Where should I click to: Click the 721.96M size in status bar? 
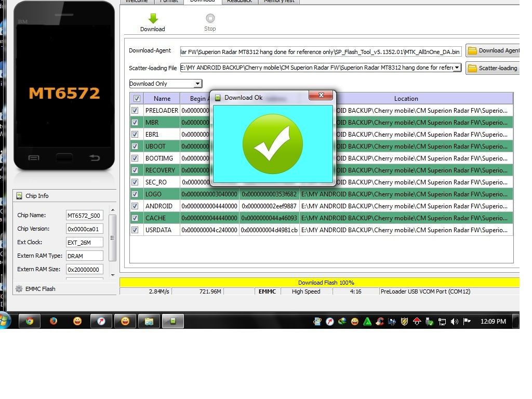210,291
